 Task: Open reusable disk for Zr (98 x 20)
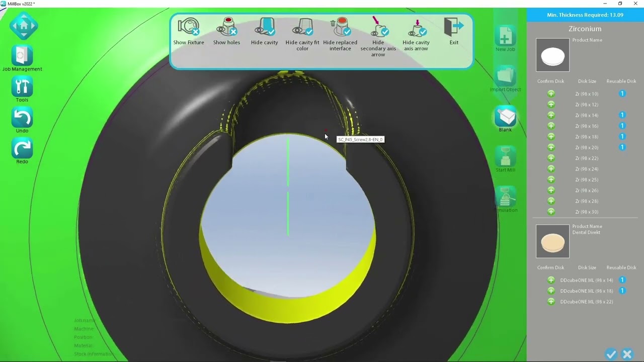(622, 147)
